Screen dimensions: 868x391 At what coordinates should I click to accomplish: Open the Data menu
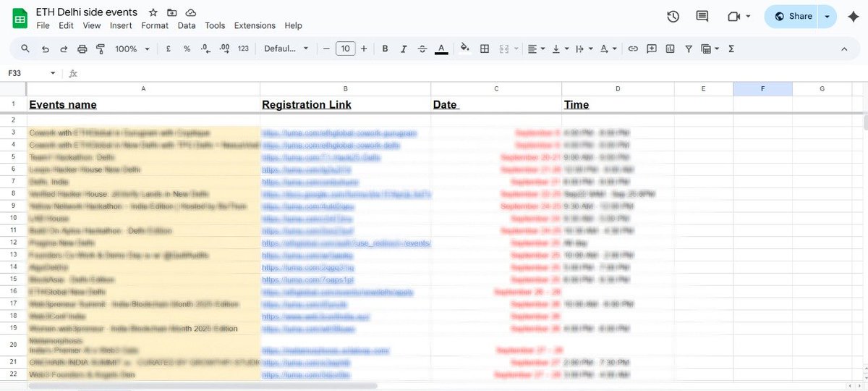click(187, 25)
